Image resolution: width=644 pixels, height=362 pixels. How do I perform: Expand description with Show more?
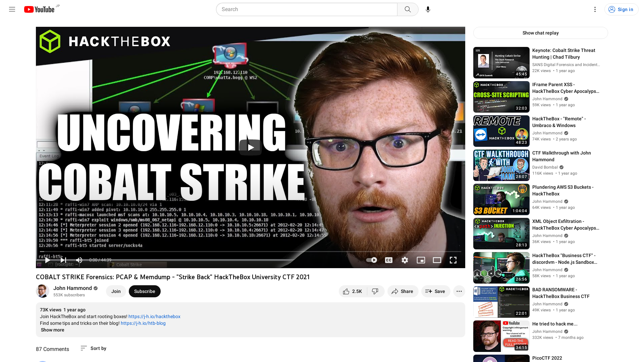pos(52,330)
